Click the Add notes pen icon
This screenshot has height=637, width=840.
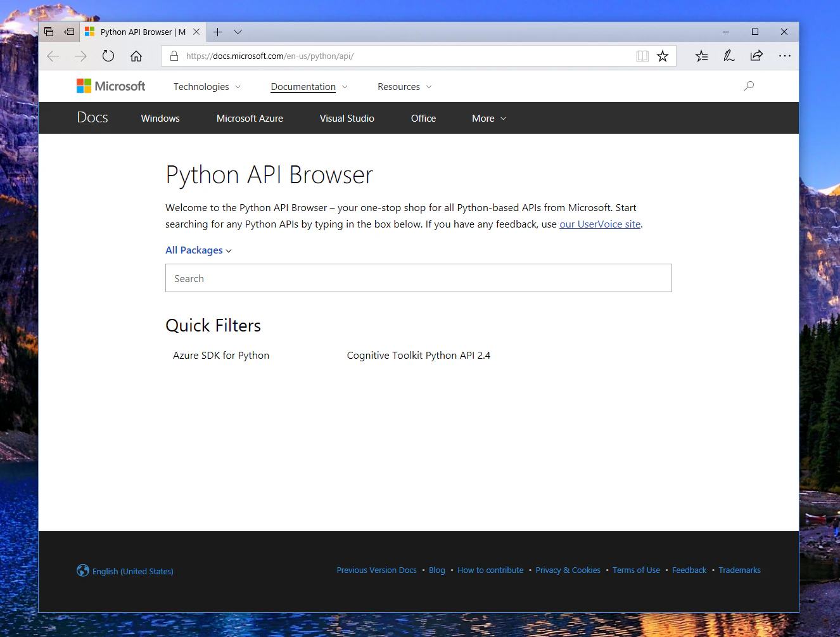729,56
